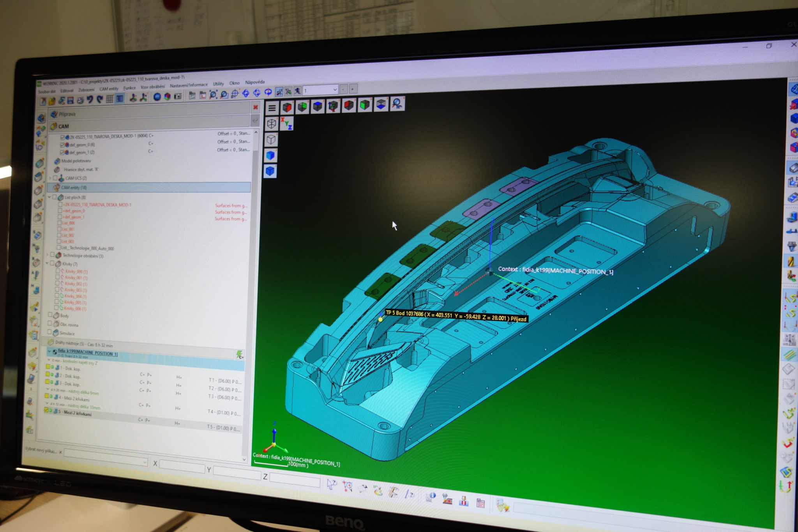Screen dimensions: 798x532
Task: Select the cube view with red left face
Action: point(349,105)
